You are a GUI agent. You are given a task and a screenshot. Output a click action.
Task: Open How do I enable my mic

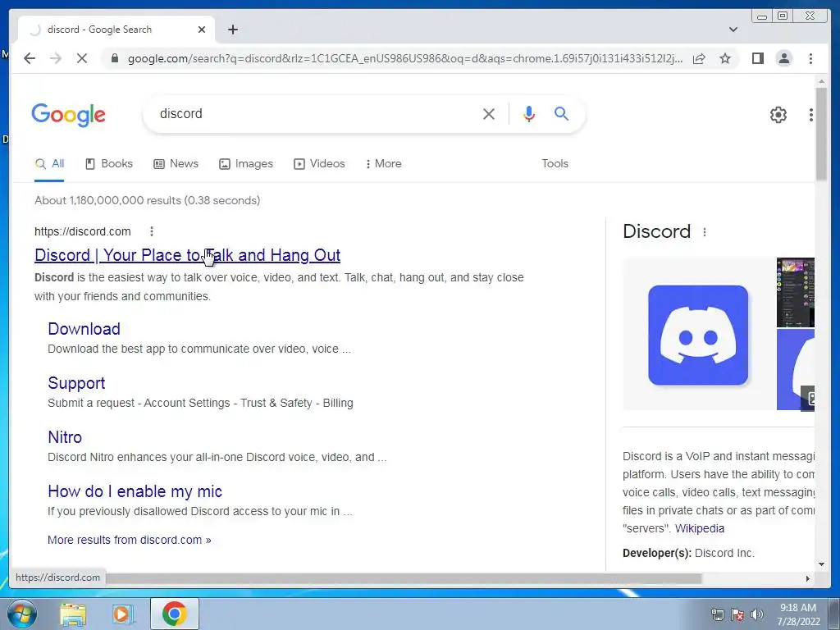(135, 491)
